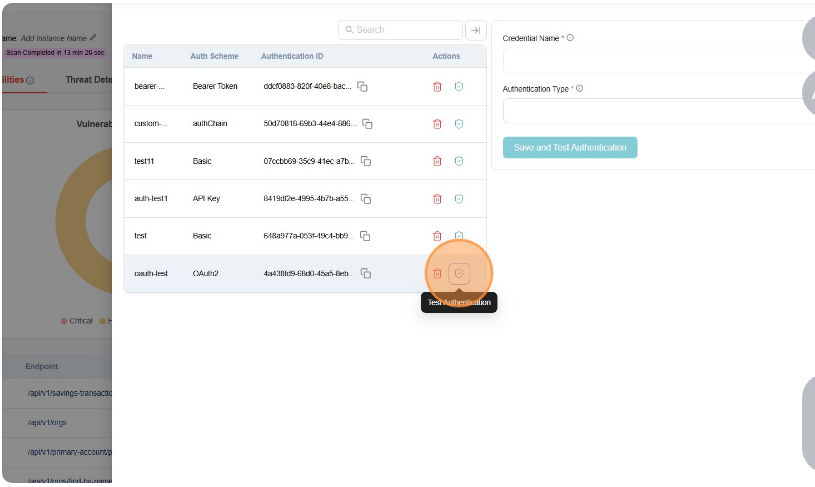Click the info icon beside Credential Name

point(570,38)
